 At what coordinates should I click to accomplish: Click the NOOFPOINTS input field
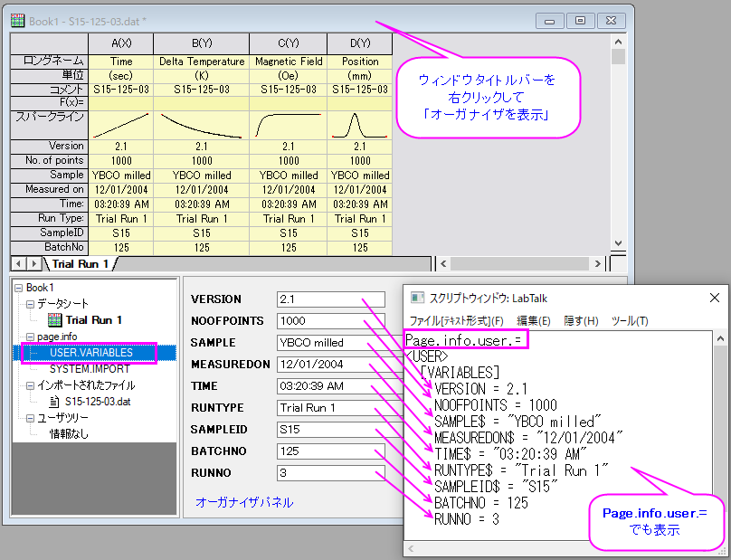(x=330, y=321)
